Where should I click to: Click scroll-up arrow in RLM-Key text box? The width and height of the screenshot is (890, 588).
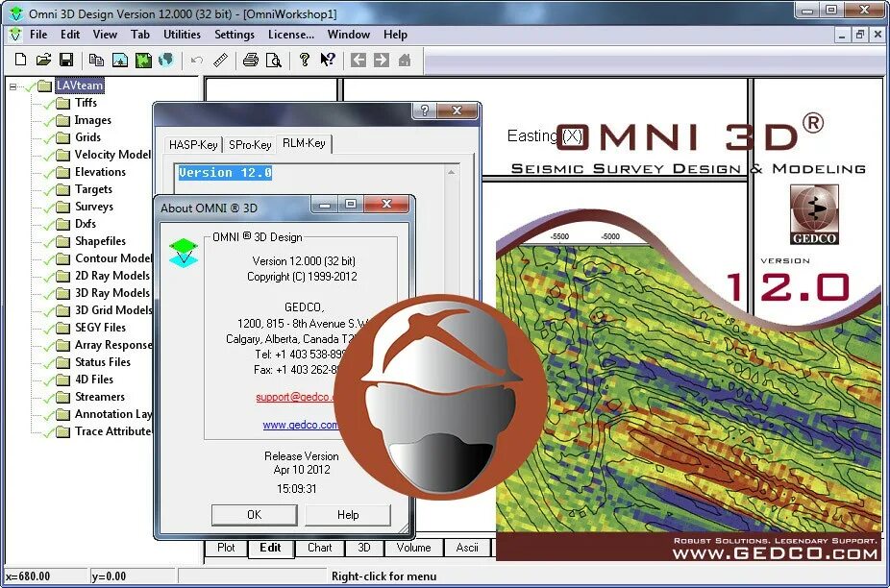pos(451,172)
